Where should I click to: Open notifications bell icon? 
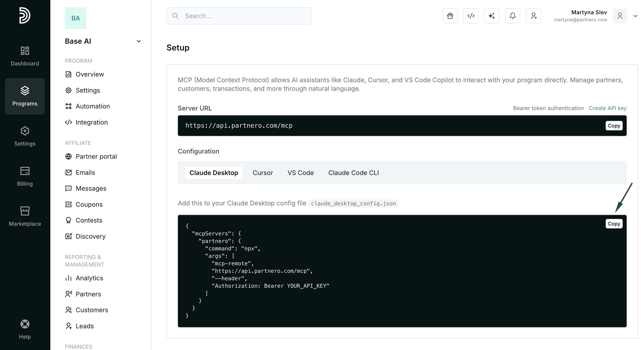512,16
